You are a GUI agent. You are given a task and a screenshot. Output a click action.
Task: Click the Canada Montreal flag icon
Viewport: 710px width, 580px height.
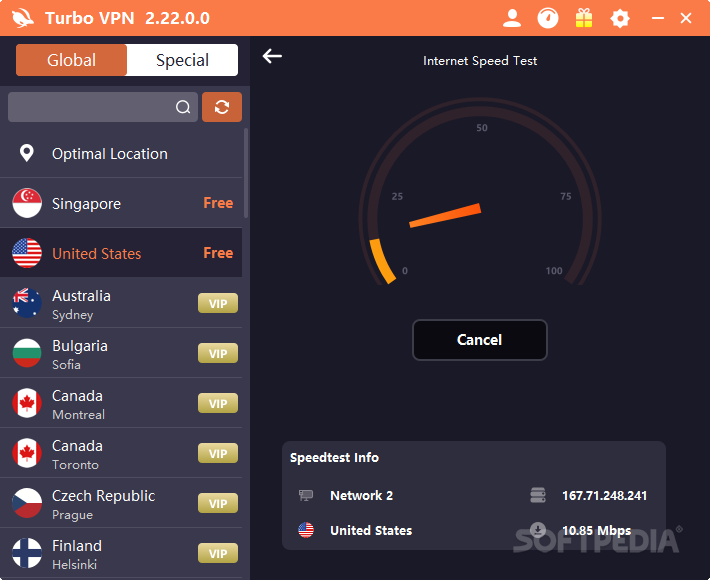pyautogui.click(x=27, y=403)
